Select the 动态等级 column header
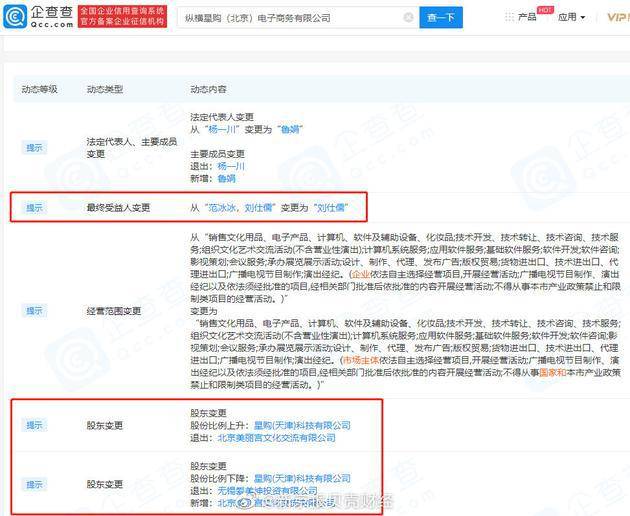630x516 pixels. point(39,89)
